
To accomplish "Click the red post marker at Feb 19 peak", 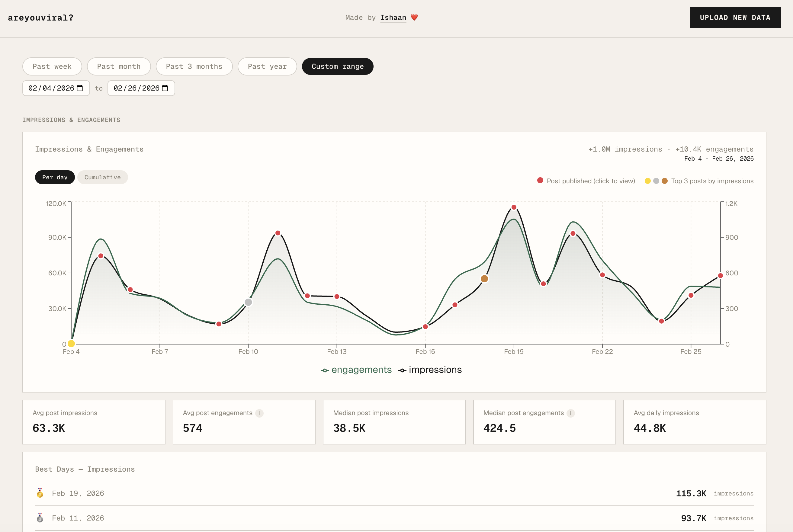I will pos(514,207).
